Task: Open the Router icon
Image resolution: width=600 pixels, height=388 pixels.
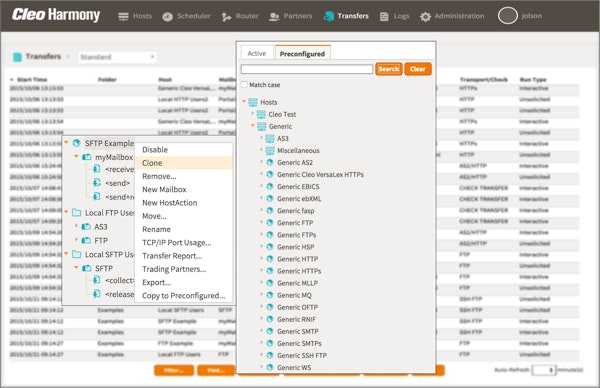Action: pyautogui.click(x=226, y=16)
